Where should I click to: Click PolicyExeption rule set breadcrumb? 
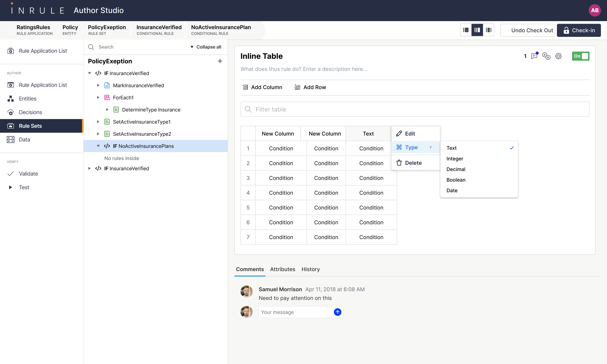(x=107, y=30)
